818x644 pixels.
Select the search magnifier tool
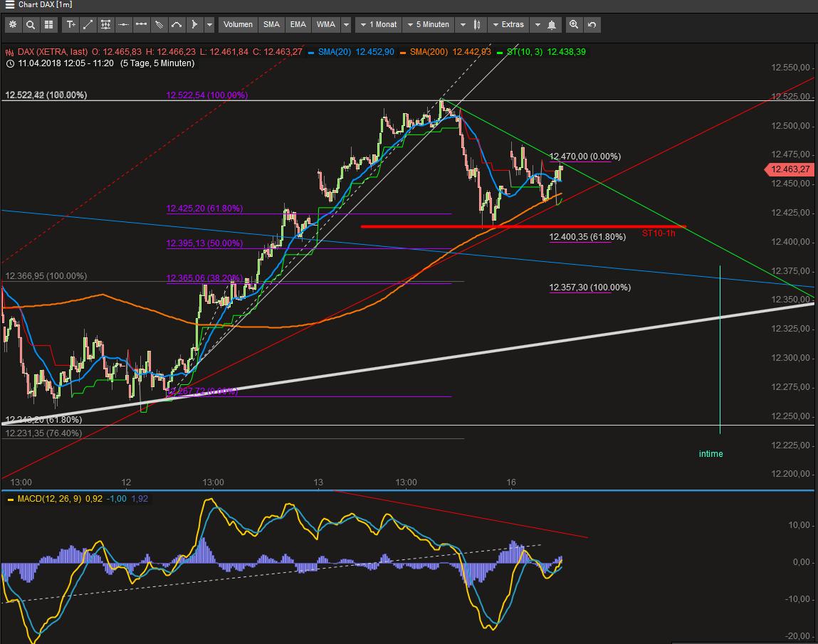click(31, 24)
